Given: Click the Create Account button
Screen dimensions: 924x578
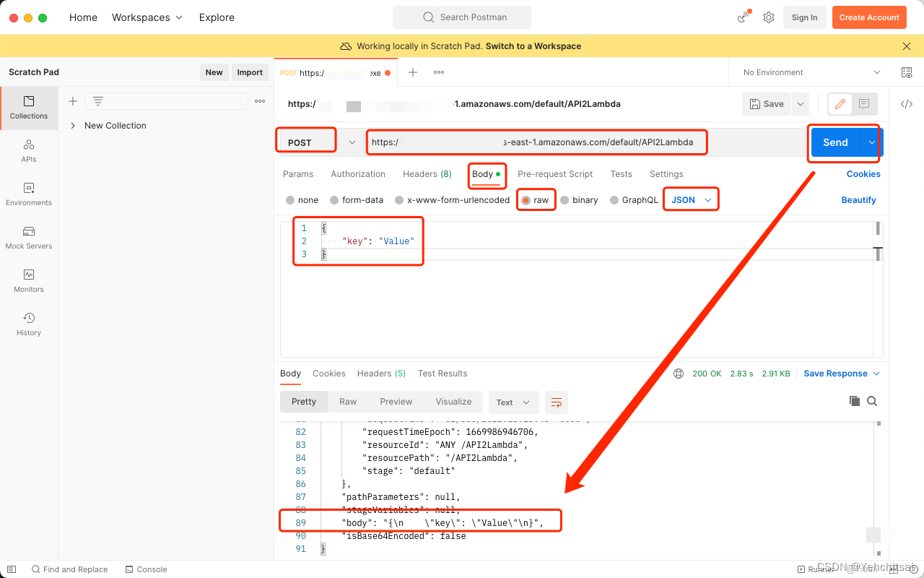Looking at the screenshot, I should tap(869, 17).
